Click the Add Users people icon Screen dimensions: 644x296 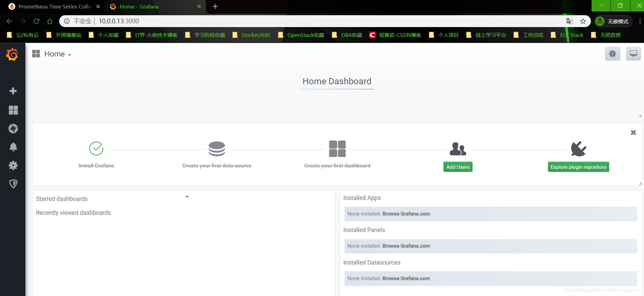[x=458, y=149]
